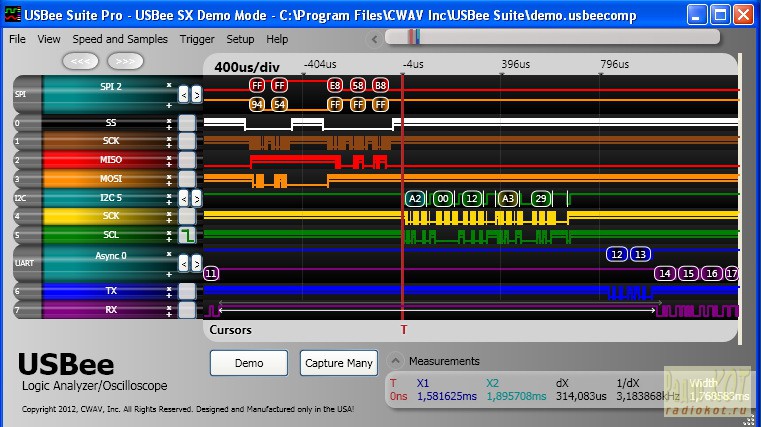This screenshot has height=427, width=761.
Task: Toggle the trigger setting box for TX
Action: (187, 291)
